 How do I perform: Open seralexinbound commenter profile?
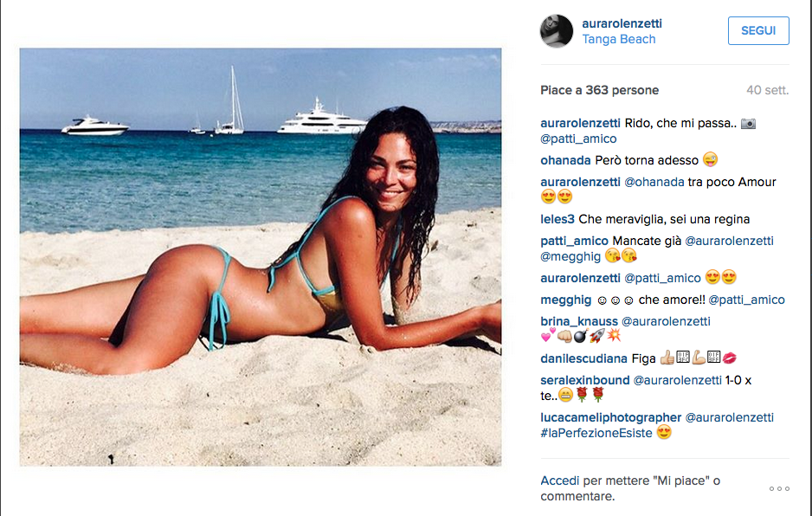click(584, 380)
